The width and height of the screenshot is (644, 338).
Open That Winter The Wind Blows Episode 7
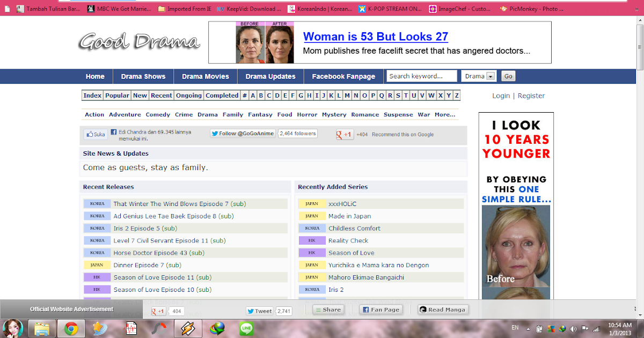pyautogui.click(x=180, y=204)
